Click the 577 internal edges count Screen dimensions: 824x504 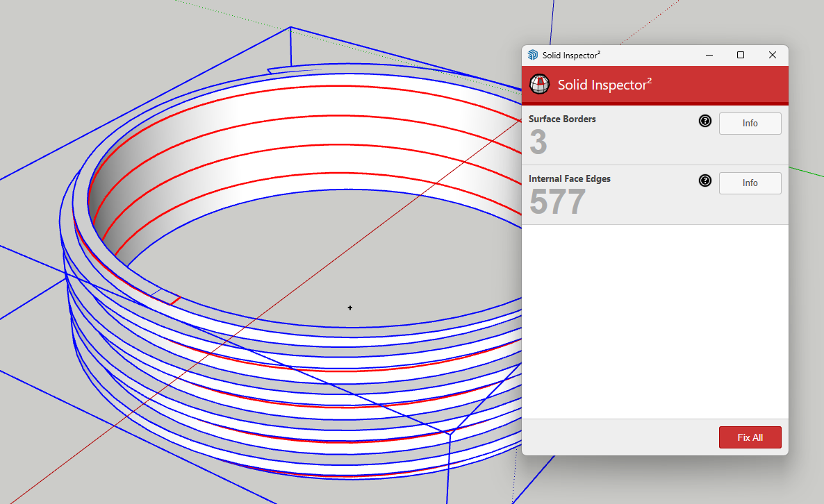click(558, 201)
